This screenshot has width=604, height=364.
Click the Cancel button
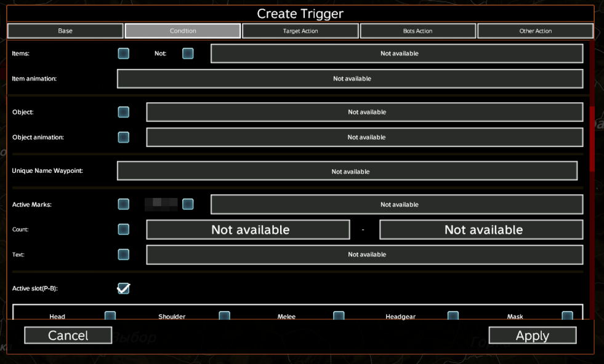[x=68, y=335]
